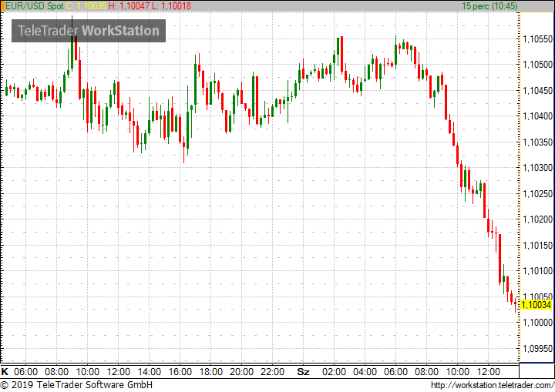Click the 1,10400 price axis label

pyautogui.click(x=538, y=116)
